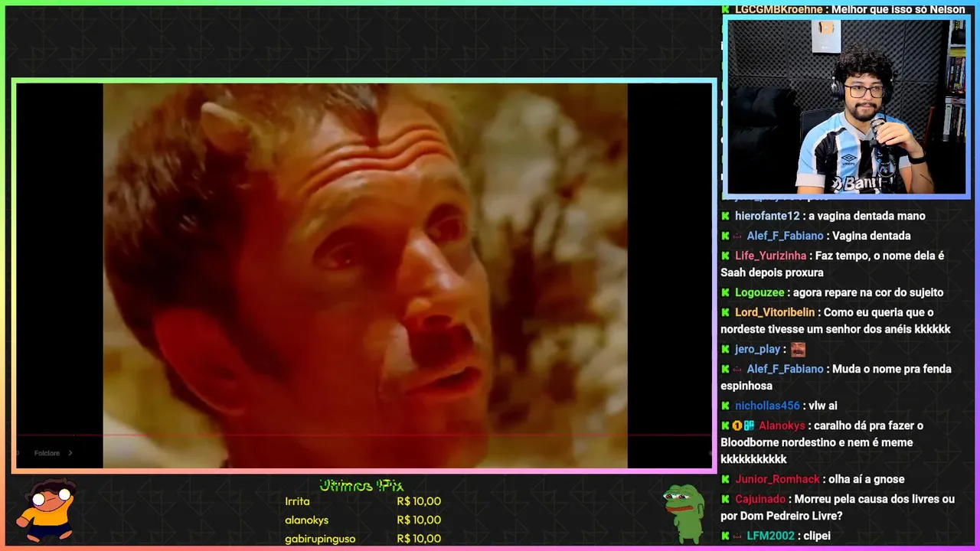The width and height of the screenshot is (980, 551).
Task: Click the R$ 10,00 amount beside alanokys
Action: pyautogui.click(x=419, y=520)
